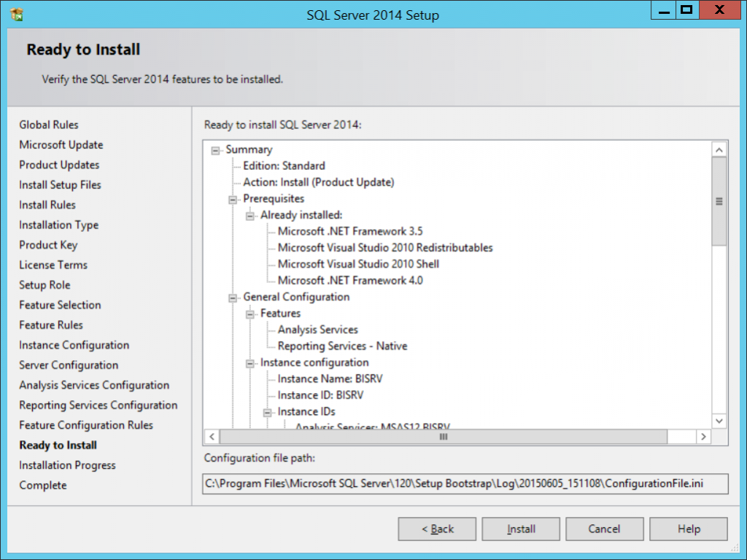The width and height of the screenshot is (747, 560).
Task: Click the down arrow of the vertical scrollbar
Action: click(719, 421)
